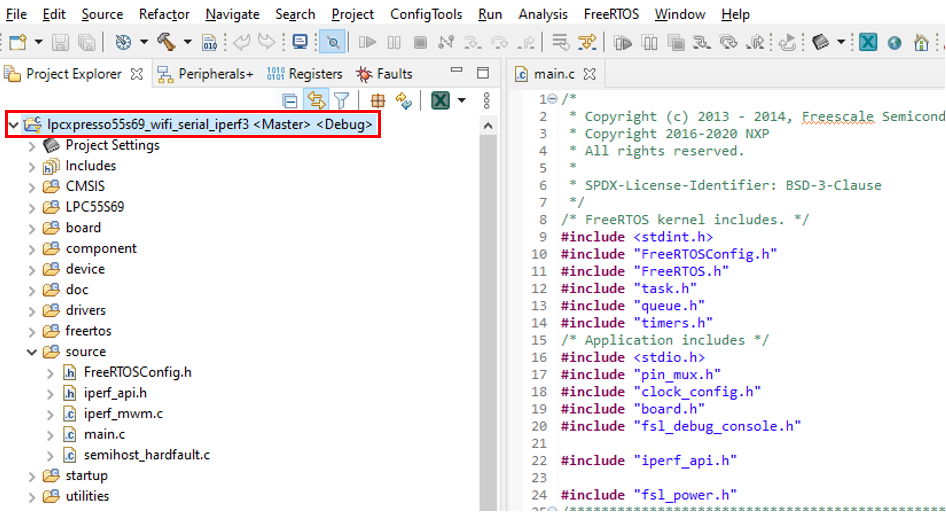Switch to the Faults tab
The height and width of the screenshot is (523, 946).
384,74
